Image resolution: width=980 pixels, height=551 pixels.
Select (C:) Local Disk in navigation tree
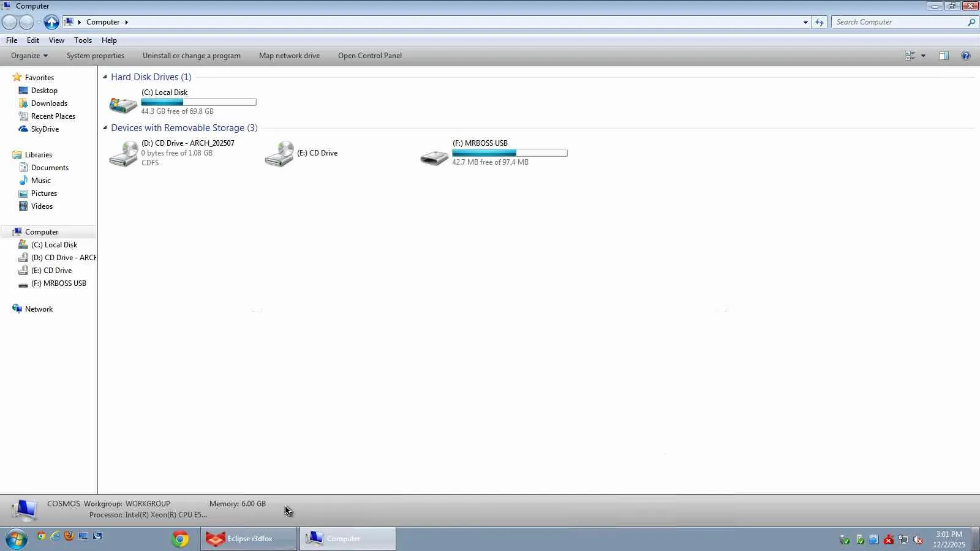click(54, 245)
